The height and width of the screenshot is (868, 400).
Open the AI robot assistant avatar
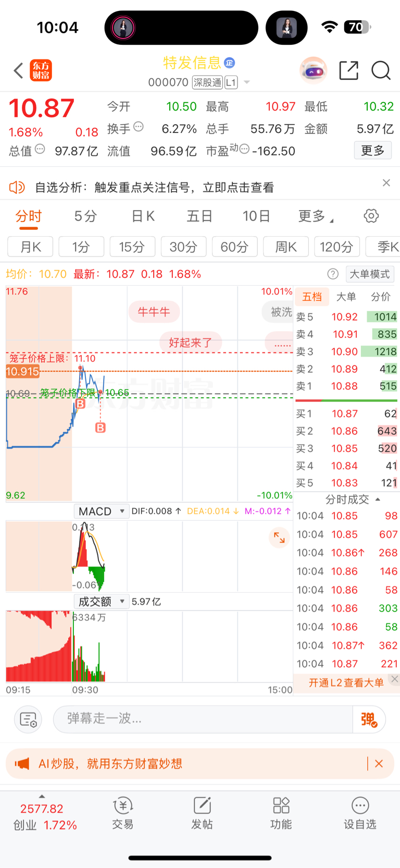pos(313,70)
